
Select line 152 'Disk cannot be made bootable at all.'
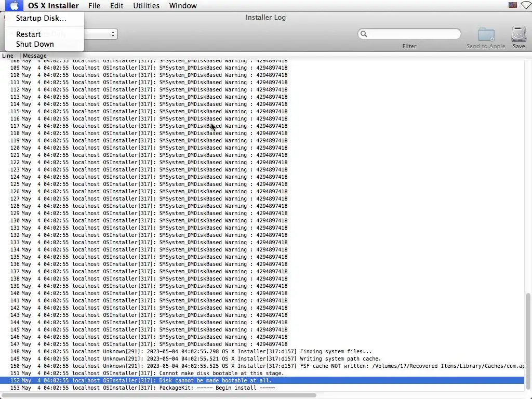tap(262, 381)
